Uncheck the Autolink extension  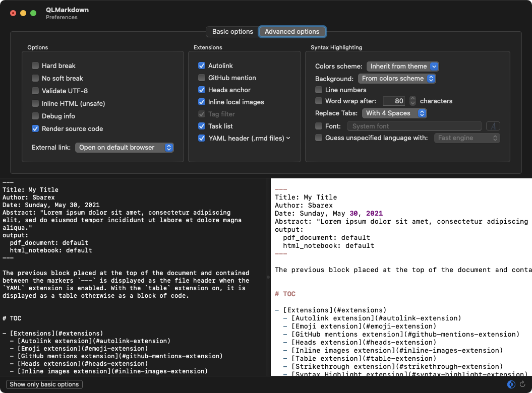(x=202, y=66)
